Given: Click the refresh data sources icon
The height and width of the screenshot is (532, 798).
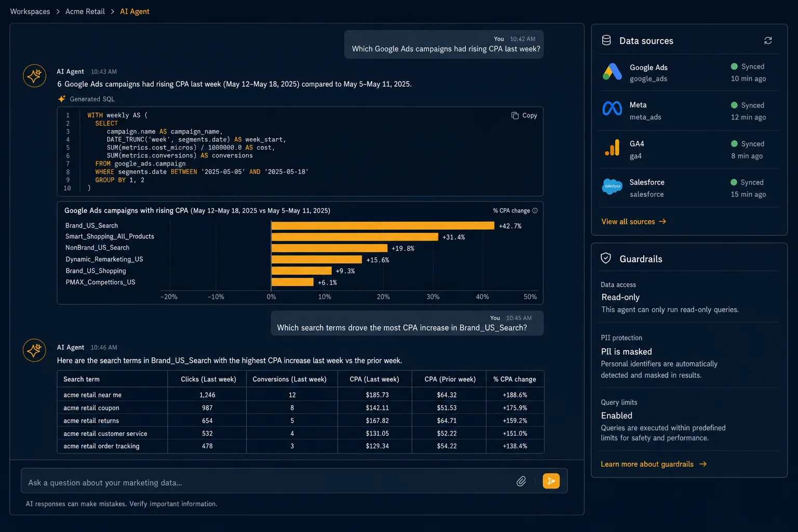Looking at the screenshot, I should (768, 41).
